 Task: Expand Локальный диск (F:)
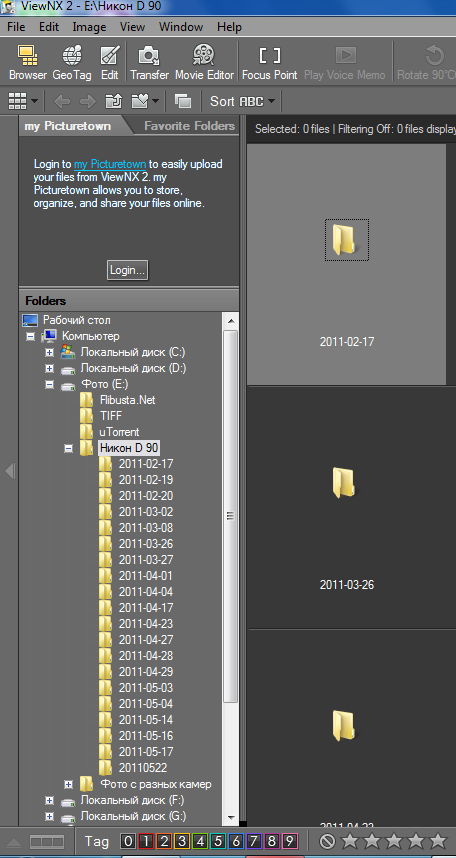49,801
